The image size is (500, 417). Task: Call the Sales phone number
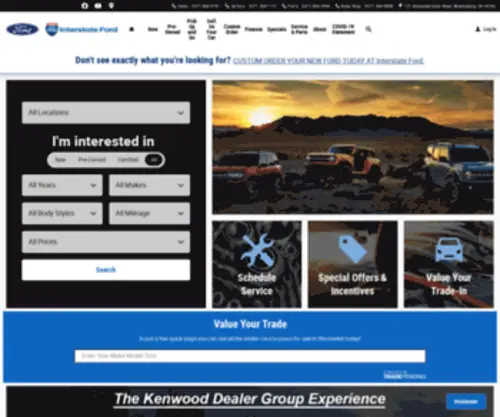195,6
